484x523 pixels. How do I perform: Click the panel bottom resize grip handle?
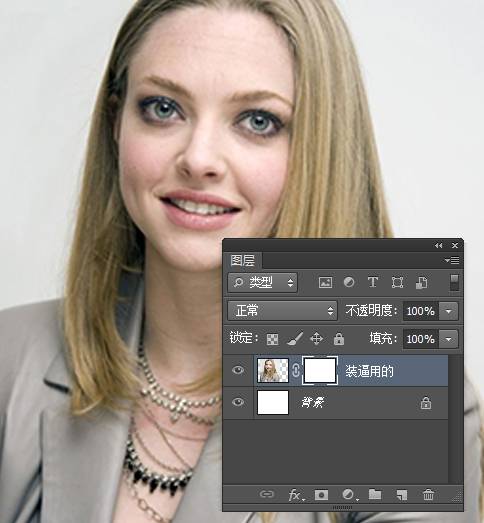pyautogui.click(x=343, y=507)
